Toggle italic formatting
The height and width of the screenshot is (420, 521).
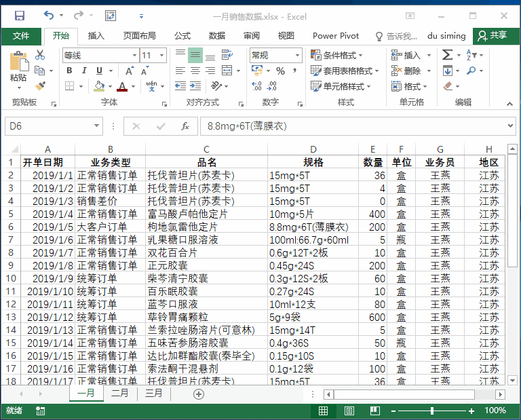[84, 71]
